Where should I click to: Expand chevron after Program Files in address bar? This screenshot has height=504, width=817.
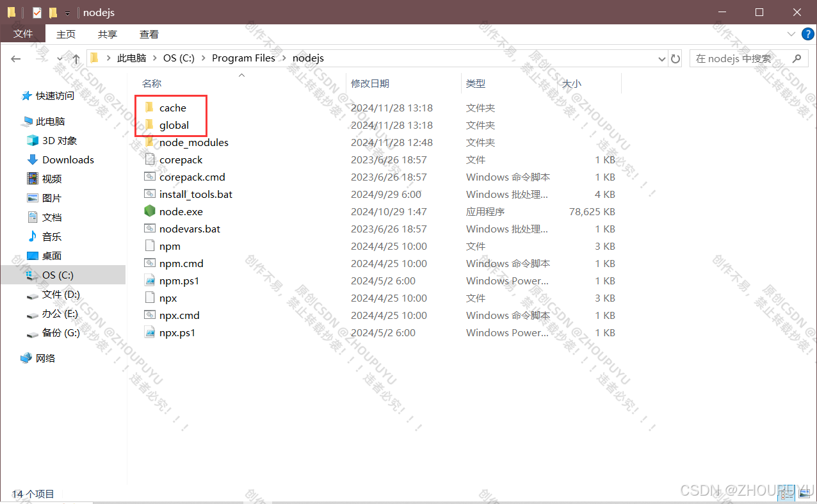click(284, 58)
